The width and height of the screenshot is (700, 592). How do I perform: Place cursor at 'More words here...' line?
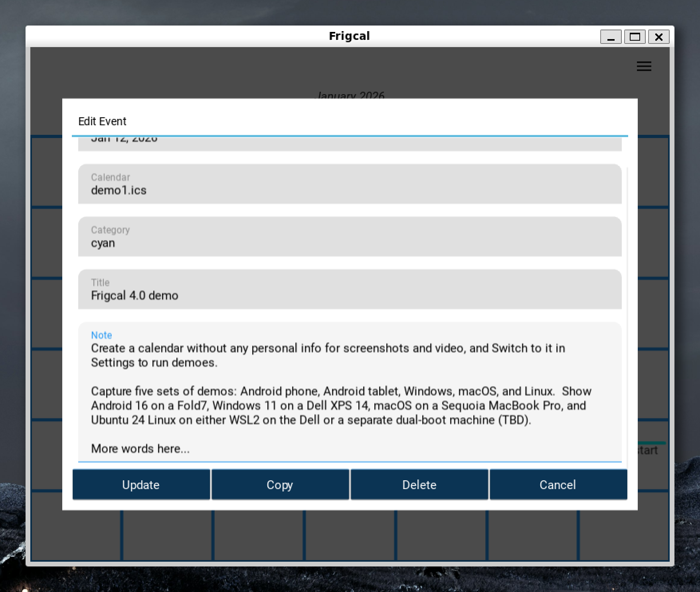pos(140,449)
